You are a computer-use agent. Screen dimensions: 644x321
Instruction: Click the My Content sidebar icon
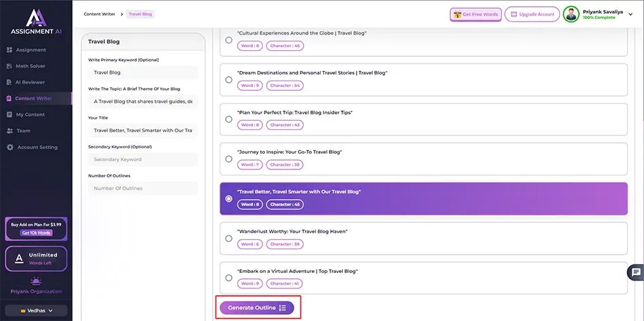pos(9,114)
